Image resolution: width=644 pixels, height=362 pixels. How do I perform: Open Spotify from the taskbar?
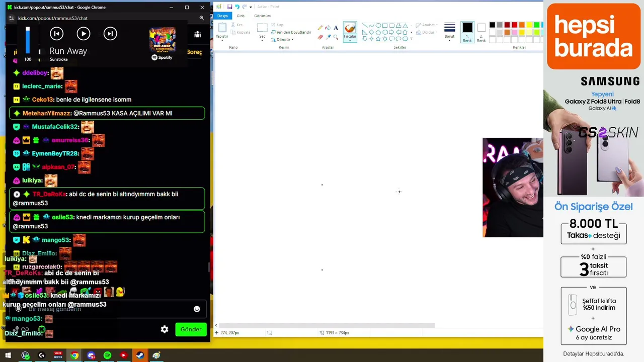107,355
